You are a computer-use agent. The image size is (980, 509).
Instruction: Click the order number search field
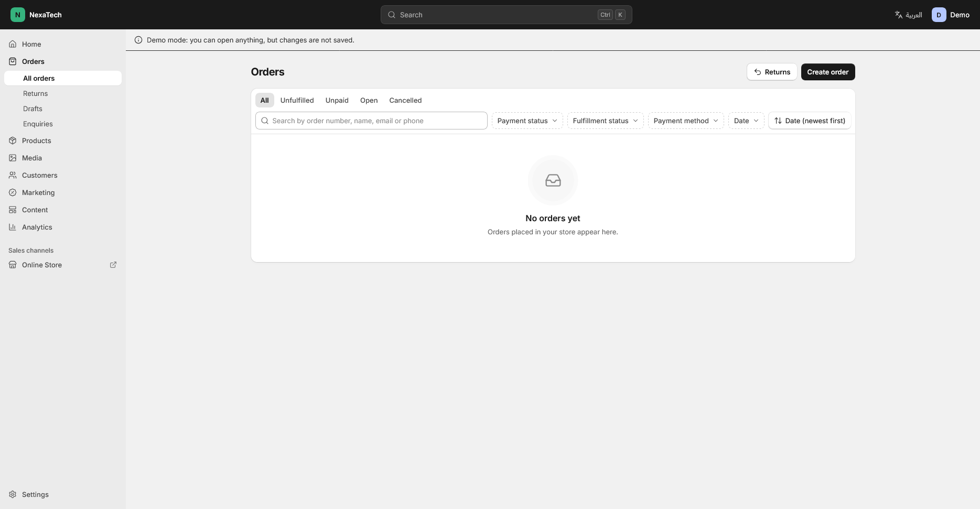click(x=371, y=121)
